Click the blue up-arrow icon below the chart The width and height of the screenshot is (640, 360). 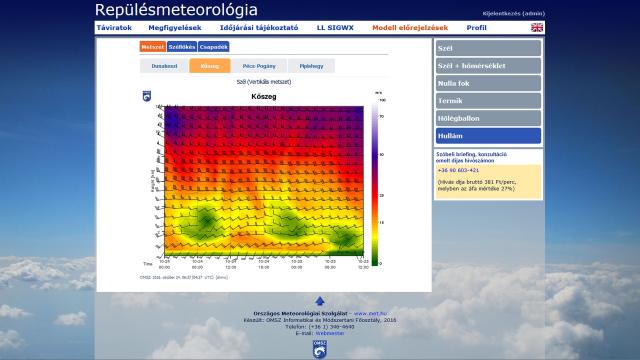pyautogui.click(x=320, y=301)
